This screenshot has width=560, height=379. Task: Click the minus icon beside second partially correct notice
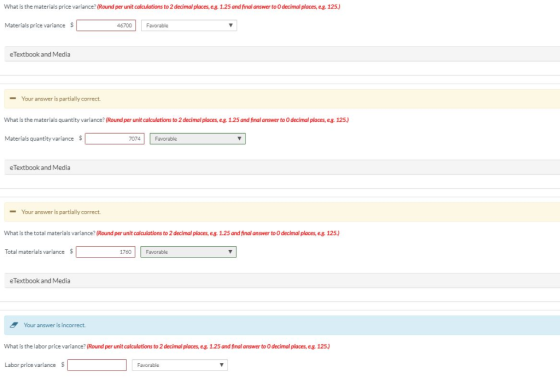click(x=13, y=211)
